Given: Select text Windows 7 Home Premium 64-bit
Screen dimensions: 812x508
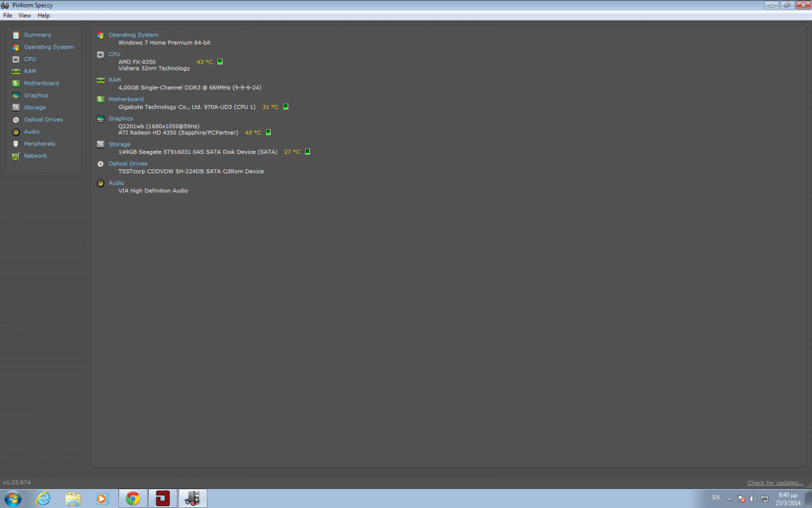Looking at the screenshot, I should click(x=164, y=43).
